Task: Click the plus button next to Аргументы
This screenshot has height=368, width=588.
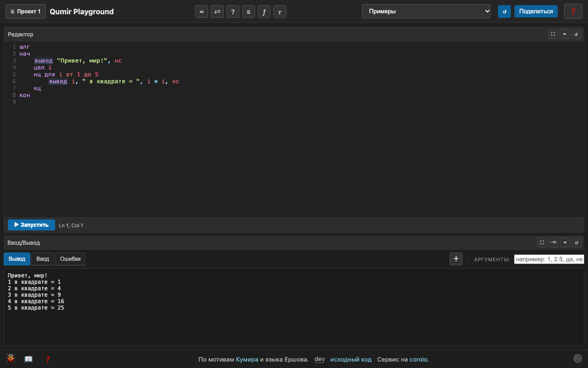Action: 456,259
